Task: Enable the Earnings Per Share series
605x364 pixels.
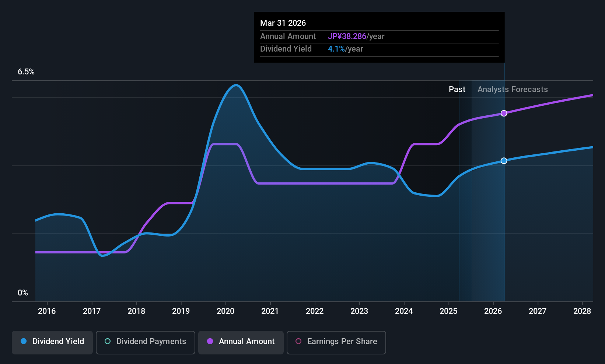Action: (336, 343)
